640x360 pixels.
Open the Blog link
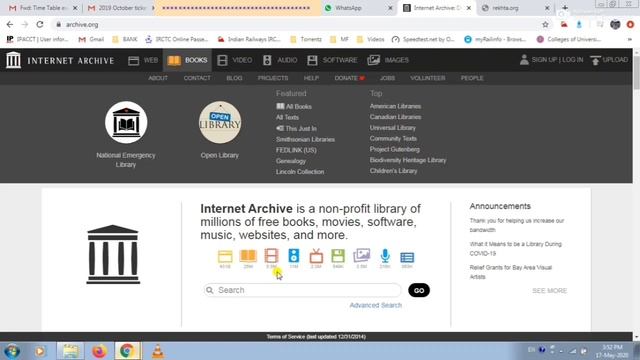point(234,78)
